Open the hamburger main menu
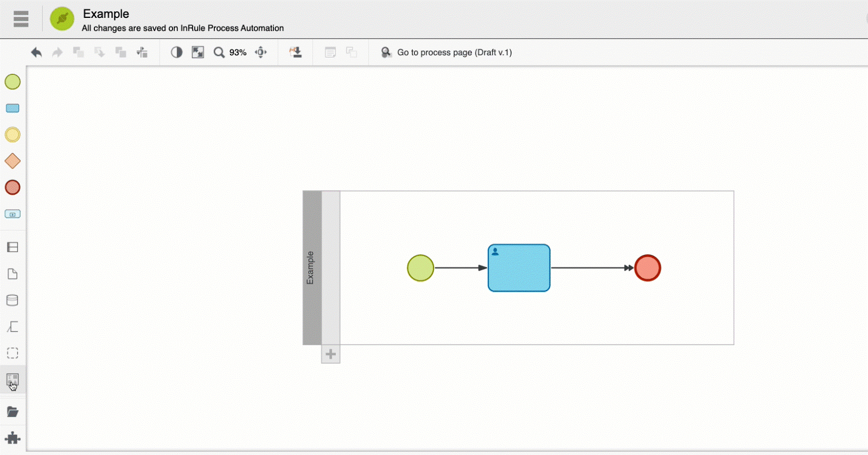 (x=21, y=19)
